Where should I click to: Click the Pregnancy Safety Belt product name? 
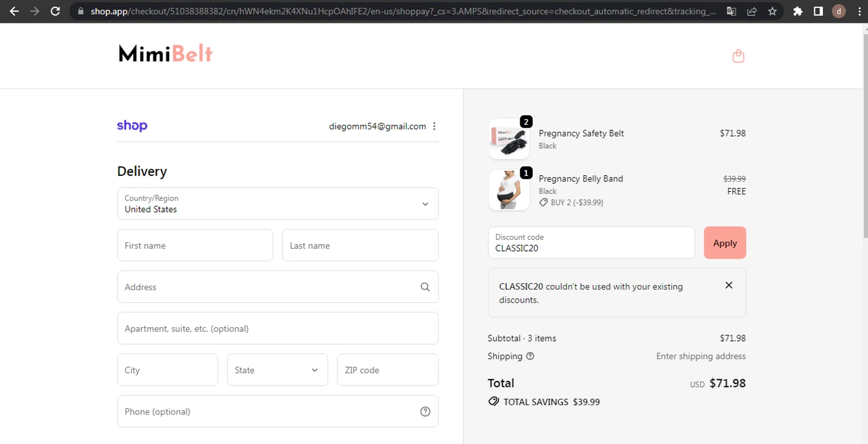581,133
